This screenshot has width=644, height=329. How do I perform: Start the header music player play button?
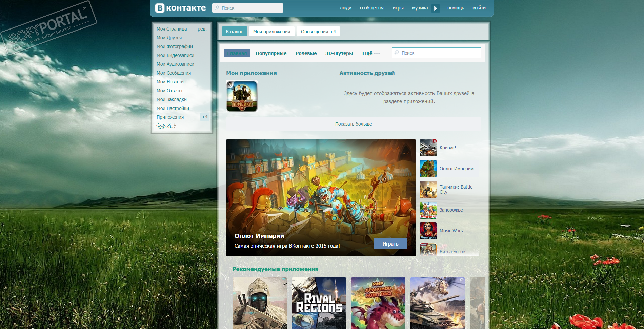click(x=435, y=8)
